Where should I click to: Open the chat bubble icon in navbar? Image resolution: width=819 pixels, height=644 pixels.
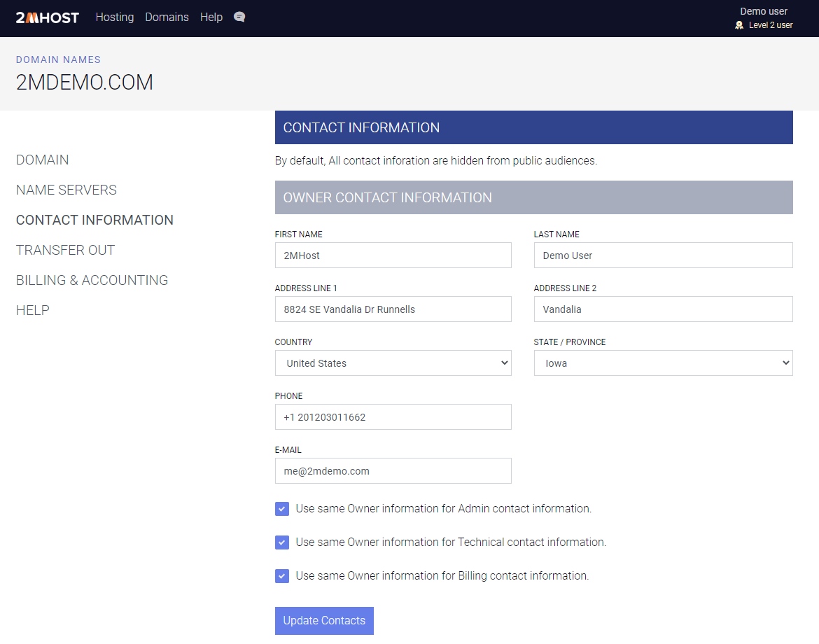pyautogui.click(x=239, y=17)
